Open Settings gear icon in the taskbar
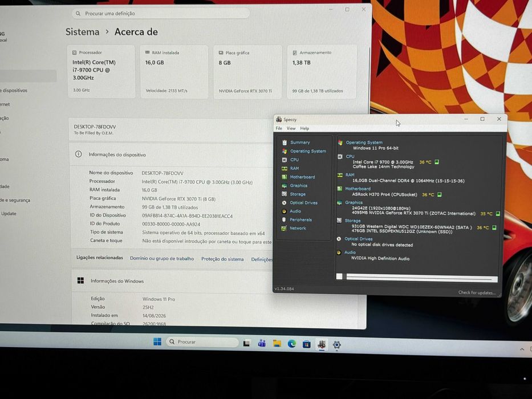Image resolution: width=532 pixels, height=399 pixels. click(336, 345)
